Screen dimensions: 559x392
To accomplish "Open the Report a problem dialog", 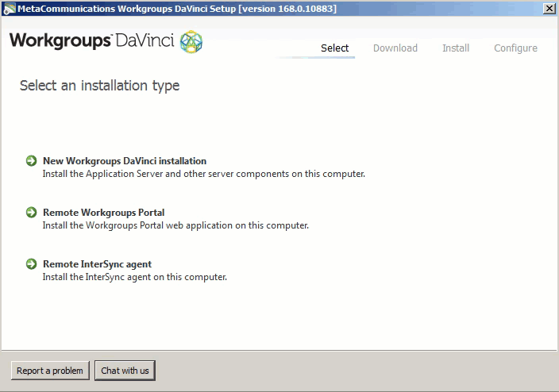I will [x=50, y=371].
